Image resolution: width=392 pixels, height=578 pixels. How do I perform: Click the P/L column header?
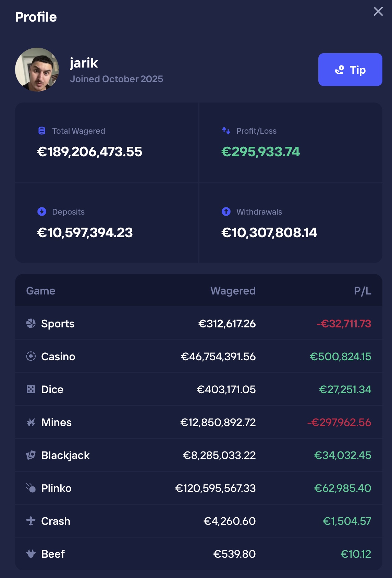coord(362,291)
